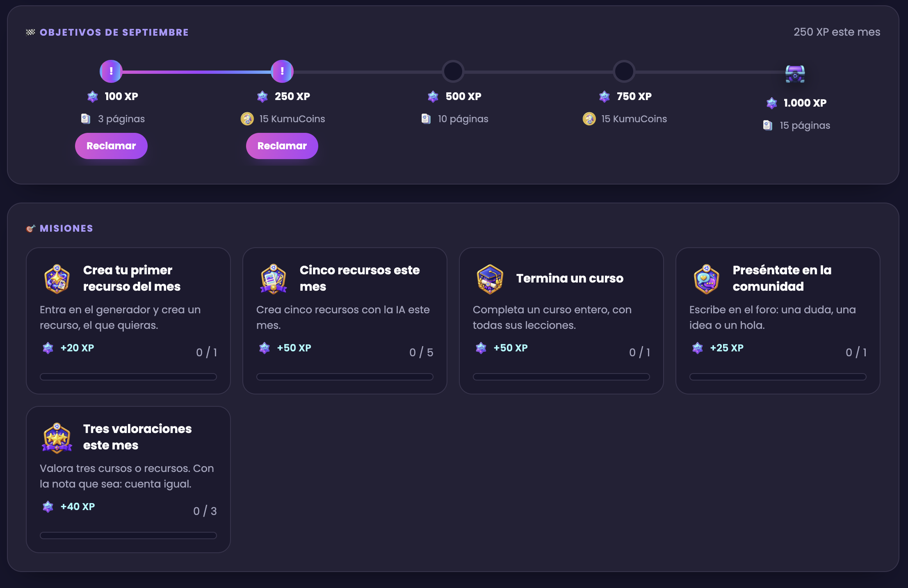Click the chat badge of Preséntate en la comunidad
This screenshot has width=908, height=588.
(x=707, y=279)
